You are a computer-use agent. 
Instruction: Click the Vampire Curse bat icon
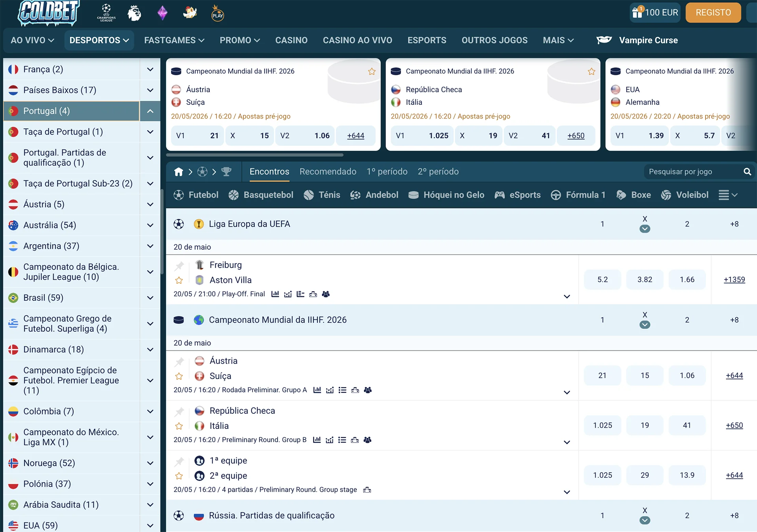pyautogui.click(x=604, y=40)
